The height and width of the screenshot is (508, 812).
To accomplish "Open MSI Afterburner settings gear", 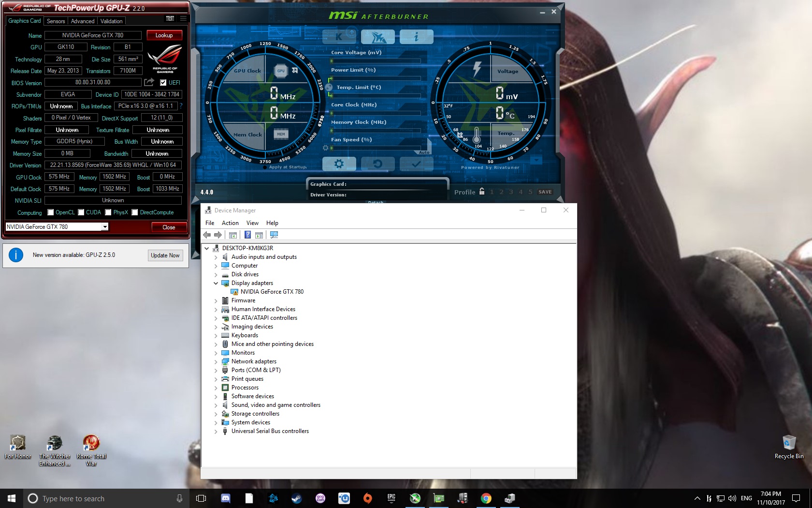I will tap(339, 164).
